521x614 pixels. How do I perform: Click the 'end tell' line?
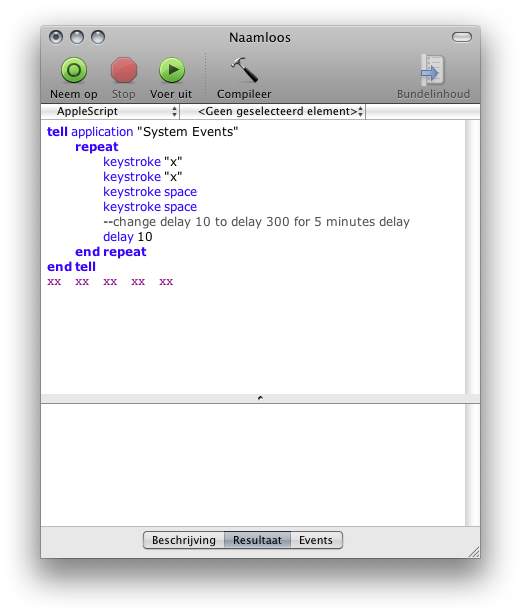point(71,267)
